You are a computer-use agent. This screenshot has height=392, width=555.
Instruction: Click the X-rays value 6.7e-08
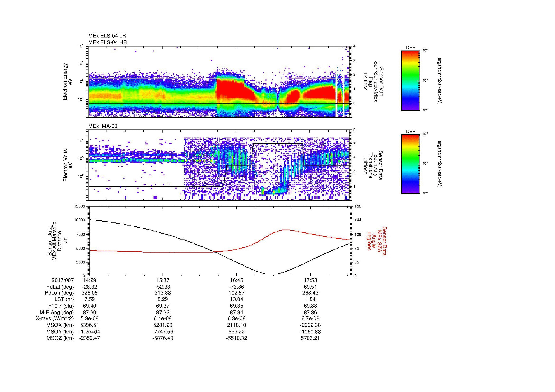pos(310,319)
